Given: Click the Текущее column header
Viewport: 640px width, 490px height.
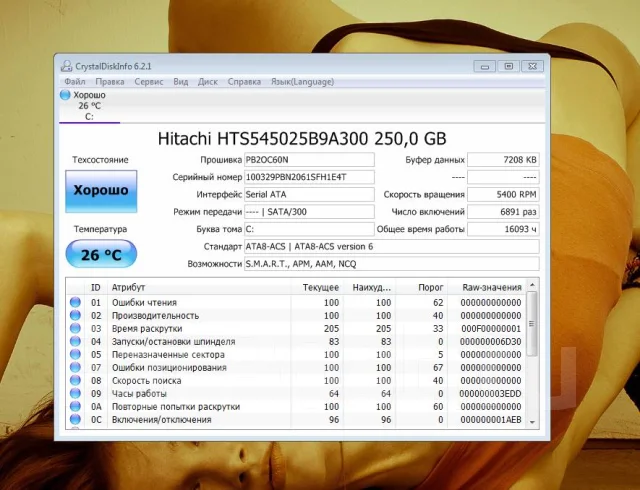Looking at the screenshot, I should pyautogui.click(x=317, y=287).
